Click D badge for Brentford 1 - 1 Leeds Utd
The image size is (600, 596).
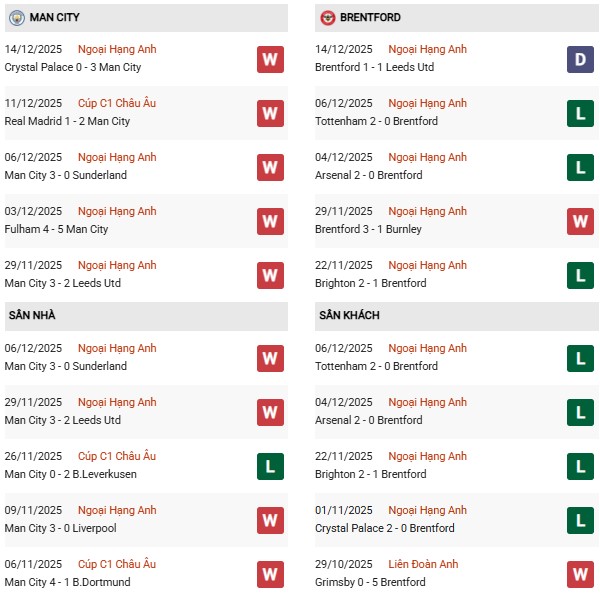pyautogui.click(x=580, y=59)
